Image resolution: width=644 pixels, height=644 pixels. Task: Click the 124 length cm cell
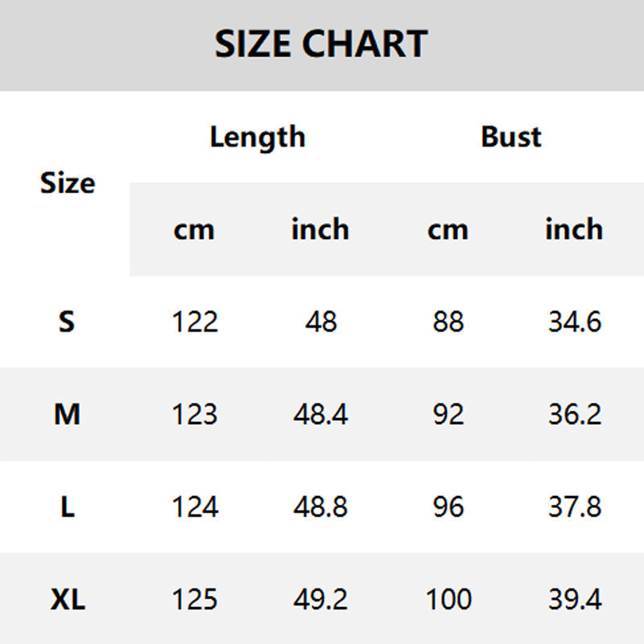click(x=195, y=507)
